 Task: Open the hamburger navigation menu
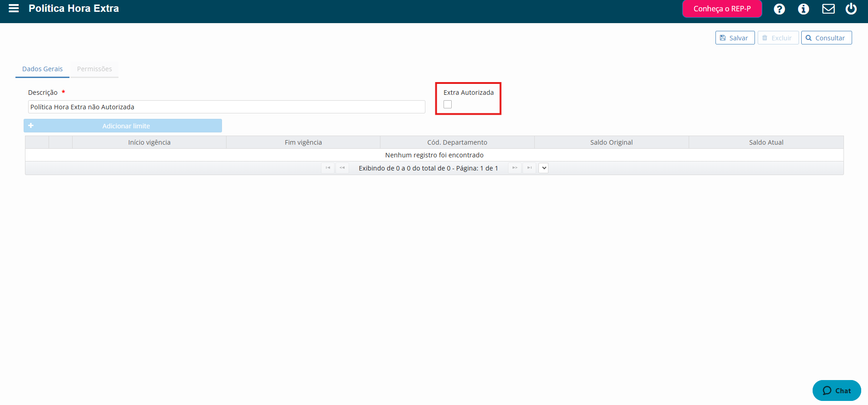(x=14, y=8)
